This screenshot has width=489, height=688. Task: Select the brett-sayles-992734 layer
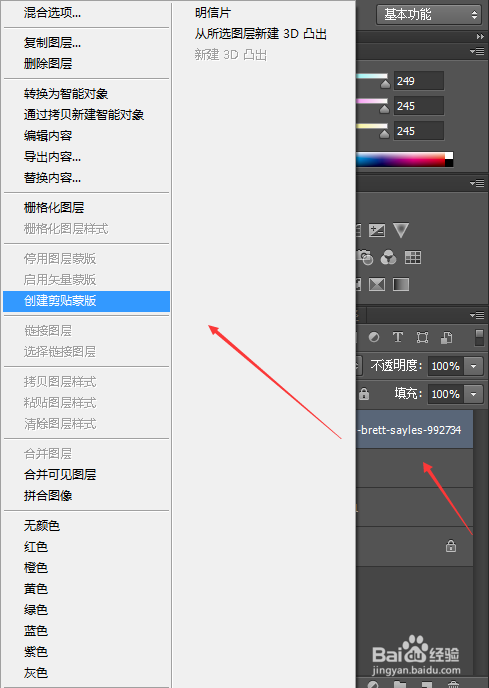(414, 429)
